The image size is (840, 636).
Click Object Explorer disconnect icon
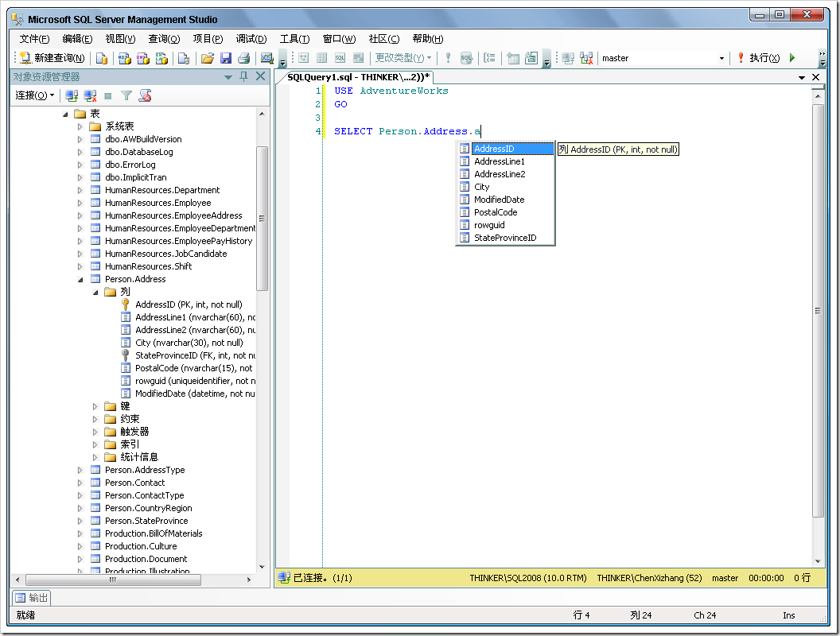(x=90, y=96)
